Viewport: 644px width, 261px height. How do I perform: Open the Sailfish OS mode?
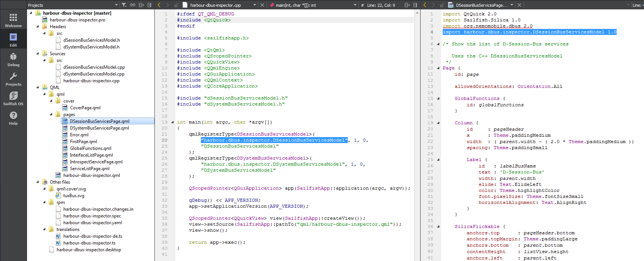pyautogui.click(x=13, y=98)
